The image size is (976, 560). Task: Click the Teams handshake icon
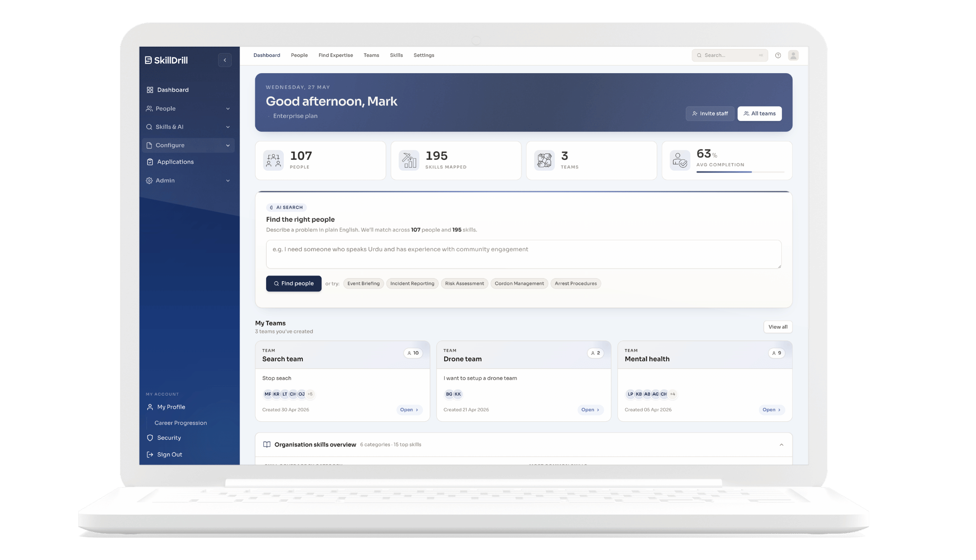click(544, 160)
